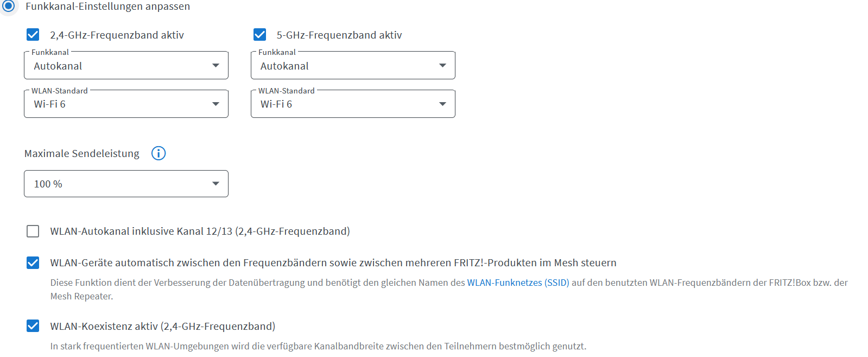The image size is (868, 357).
Task: Click the 2,4-GHz-Frequenzband aktiv label text
Action: point(117,35)
